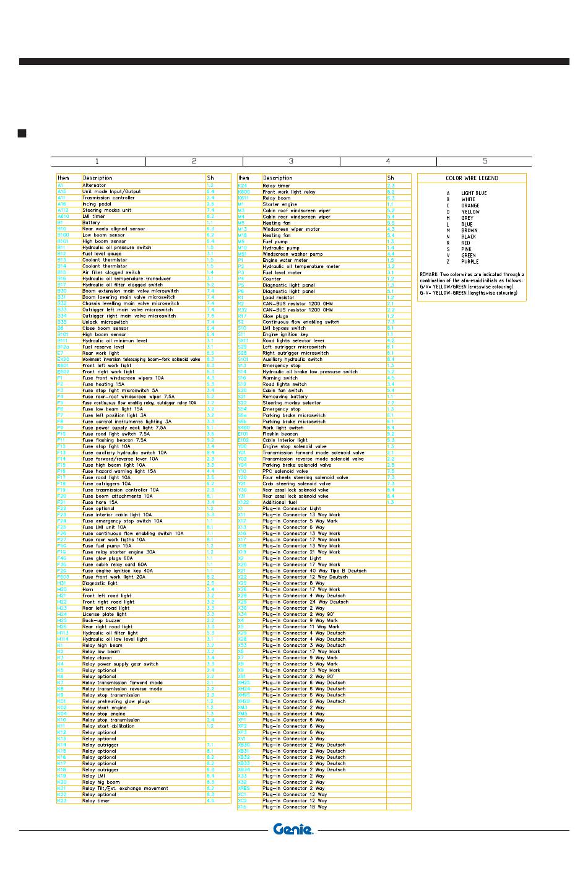Click the 'Fuel level gauge' row
Screen dimensions: 588x879
pos(144,253)
